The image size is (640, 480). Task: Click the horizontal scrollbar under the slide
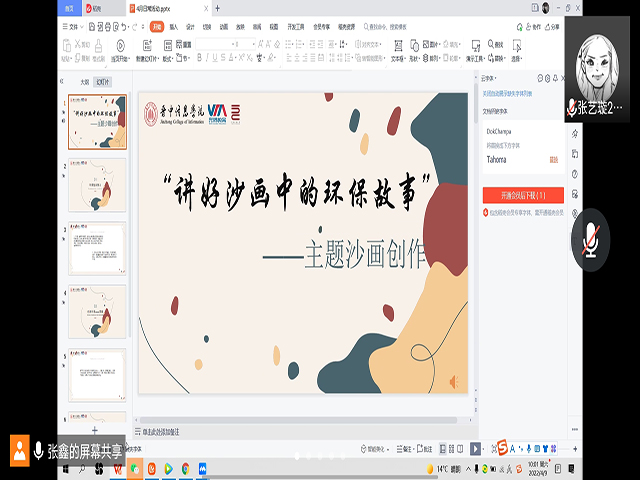[298, 420]
